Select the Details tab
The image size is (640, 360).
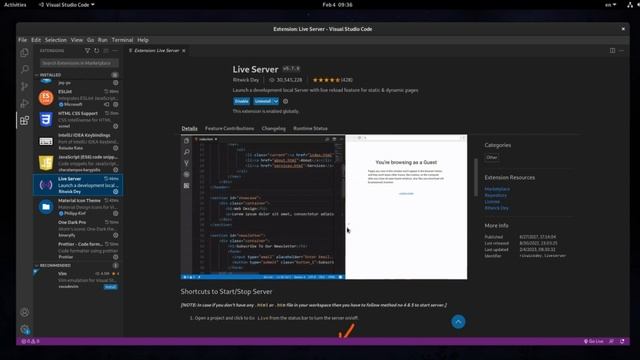[189, 128]
